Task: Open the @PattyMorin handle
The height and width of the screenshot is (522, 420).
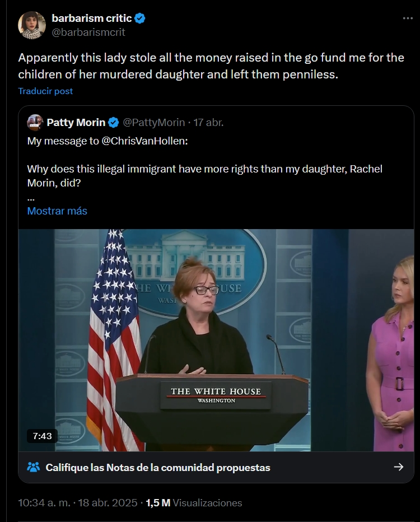Action: pyautogui.click(x=154, y=123)
